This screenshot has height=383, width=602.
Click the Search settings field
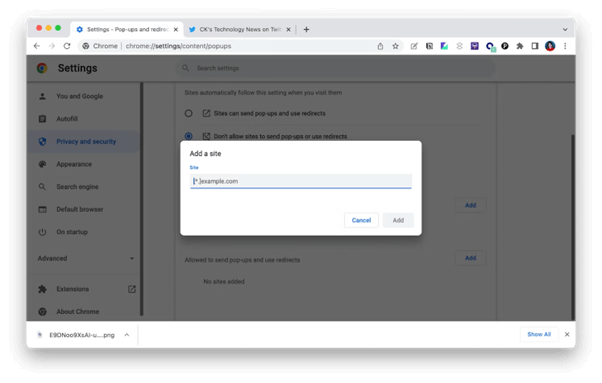click(335, 68)
